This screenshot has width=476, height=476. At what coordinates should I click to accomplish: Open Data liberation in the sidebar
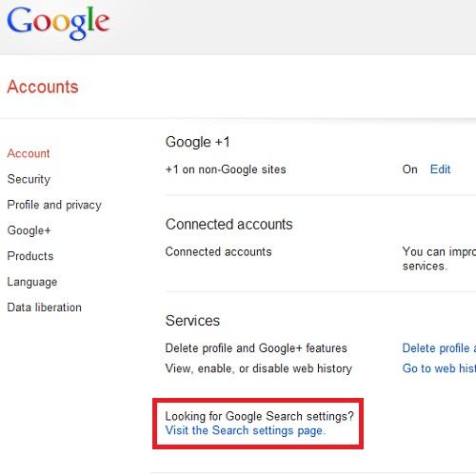click(x=45, y=307)
